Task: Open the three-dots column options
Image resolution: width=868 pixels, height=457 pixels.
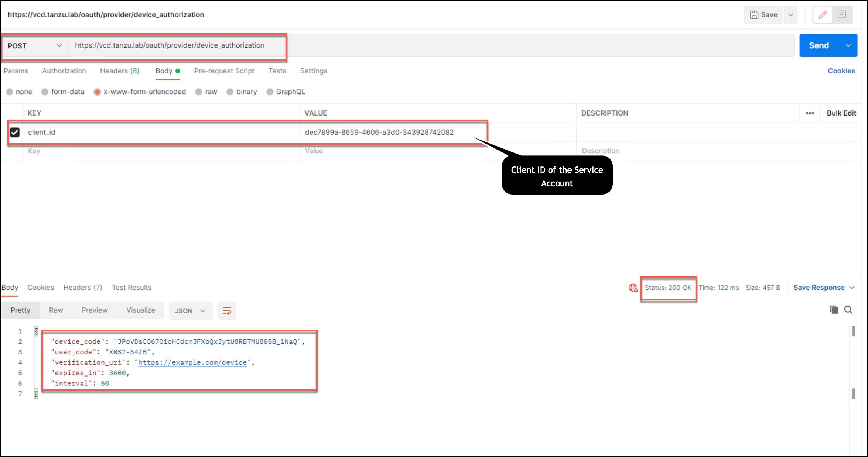Action: tap(810, 113)
